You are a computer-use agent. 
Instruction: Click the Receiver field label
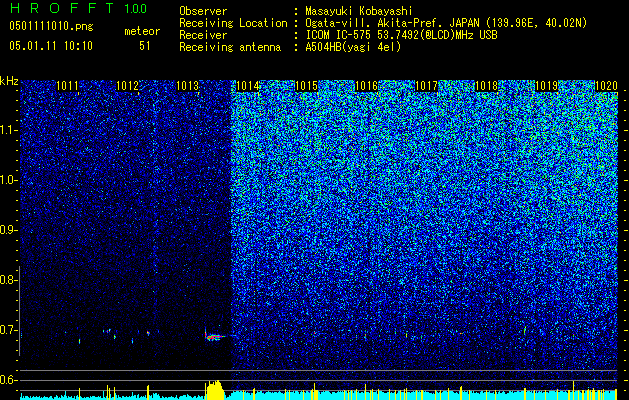pyautogui.click(x=203, y=35)
